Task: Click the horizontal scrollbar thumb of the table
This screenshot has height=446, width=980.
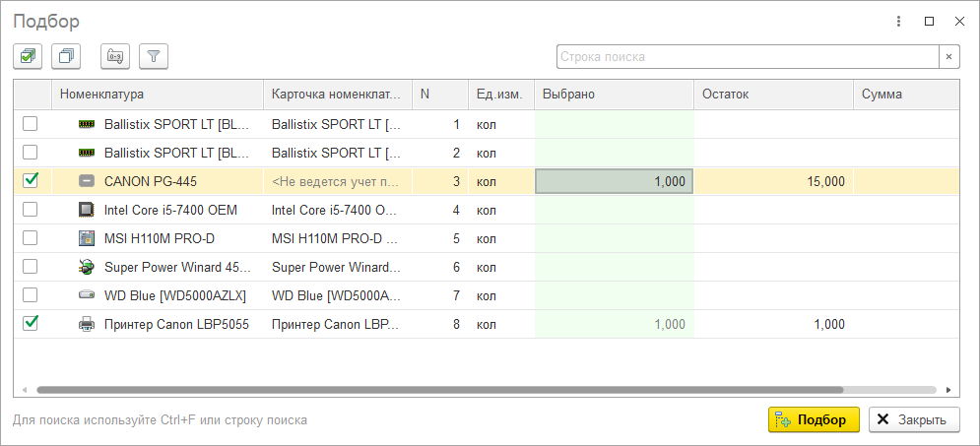Action: pyautogui.click(x=438, y=390)
